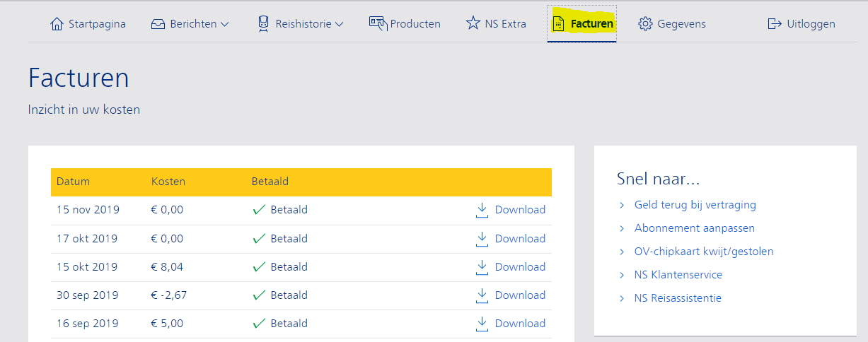Expand the Berichten dropdown chevron
Image resolution: width=868 pixels, height=342 pixels.
point(225,25)
